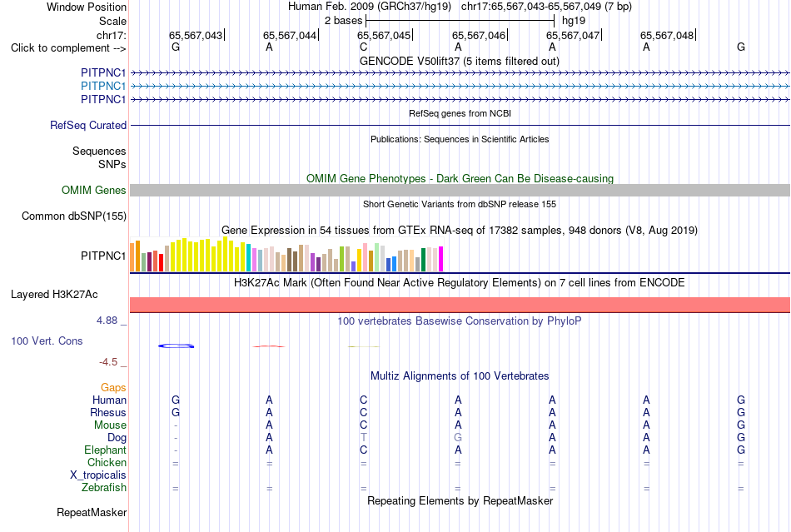
Task: Click the gray OMIM Genes bar
Action: pos(460,190)
